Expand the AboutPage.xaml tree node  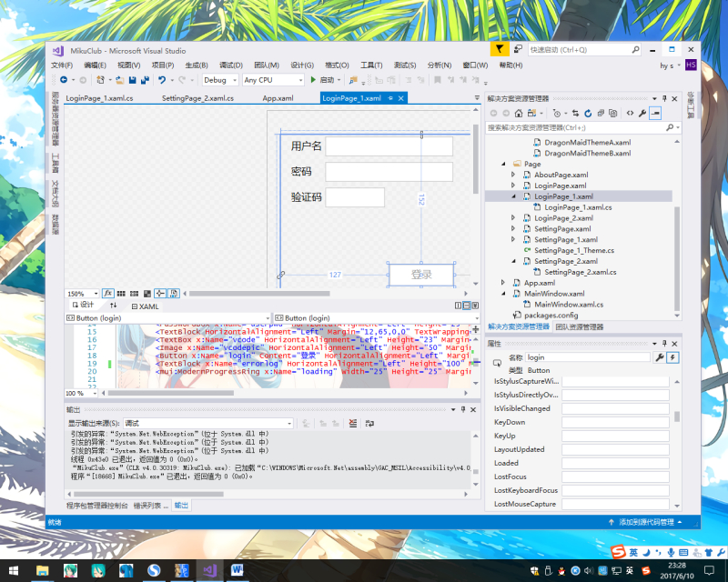click(514, 175)
